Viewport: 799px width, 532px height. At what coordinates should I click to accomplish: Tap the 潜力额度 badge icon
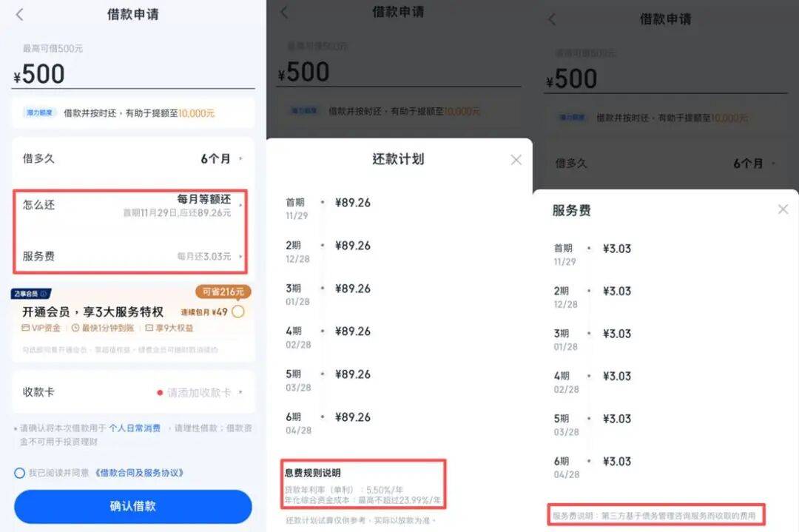pyautogui.click(x=39, y=112)
